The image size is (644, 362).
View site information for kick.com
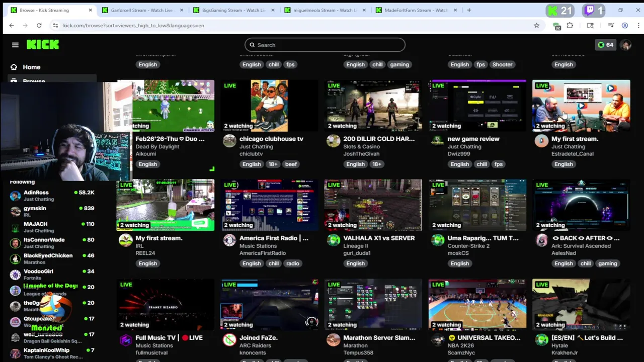coord(55,25)
